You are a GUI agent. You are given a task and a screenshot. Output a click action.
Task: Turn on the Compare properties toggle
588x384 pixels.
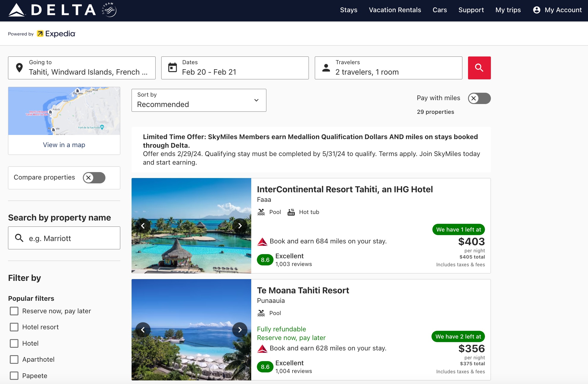click(x=94, y=177)
